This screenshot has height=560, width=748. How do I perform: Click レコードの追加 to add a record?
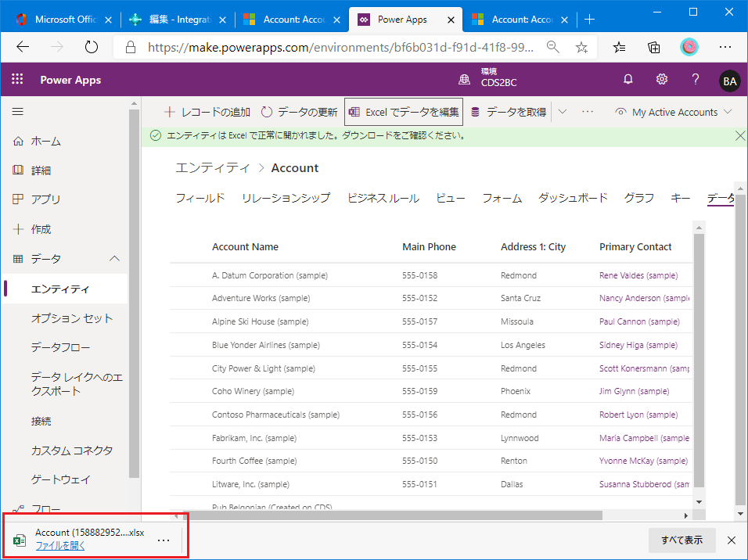click(207, 112)
